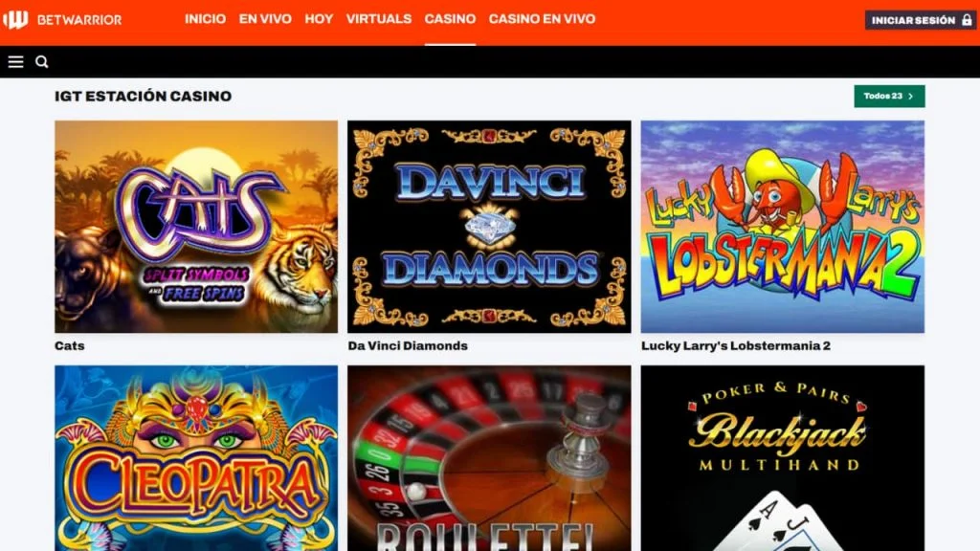Select the Casino tab
980x551 pixels.
tap(450, 19)
